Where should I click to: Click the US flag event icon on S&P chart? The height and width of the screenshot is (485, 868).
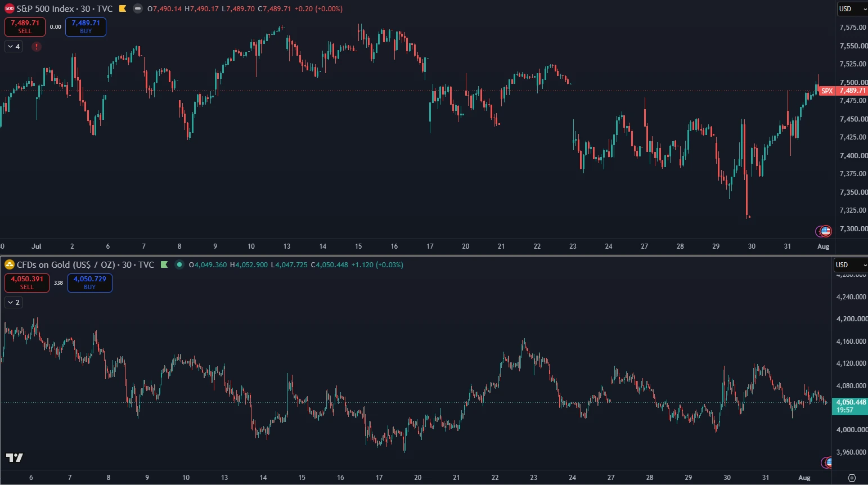coord(825,231)
